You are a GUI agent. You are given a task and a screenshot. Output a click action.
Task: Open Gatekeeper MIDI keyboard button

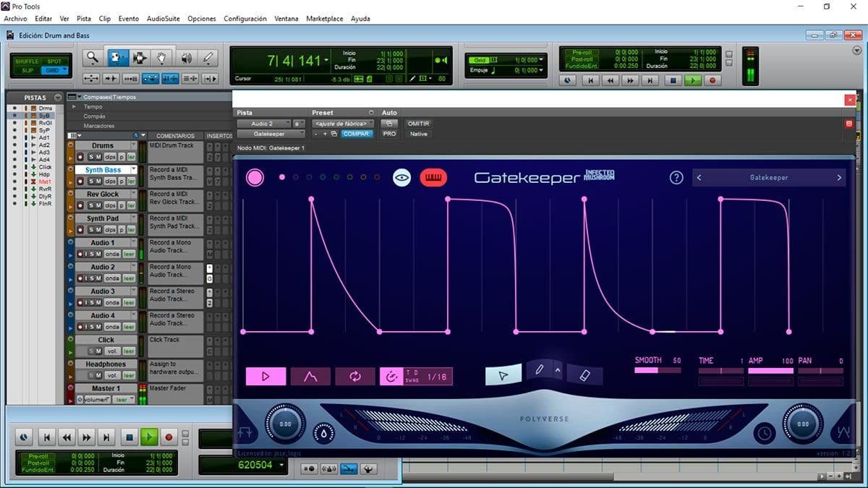point(433,177)
